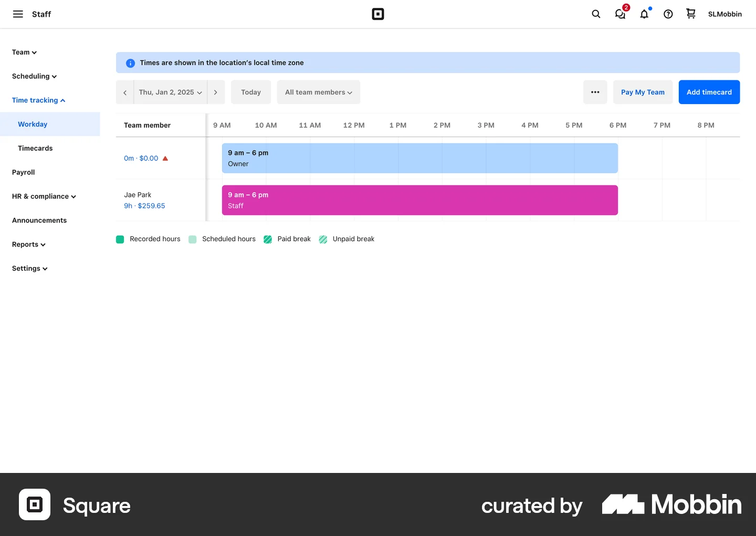756x536 pixels.
Task: Open the help question mark icon
Action: pos(668,14)
